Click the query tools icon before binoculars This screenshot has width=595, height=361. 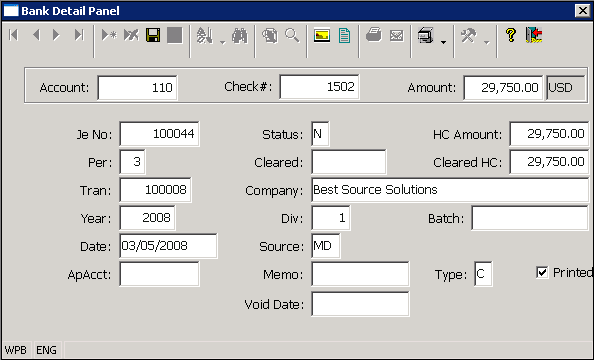(205, 36)
